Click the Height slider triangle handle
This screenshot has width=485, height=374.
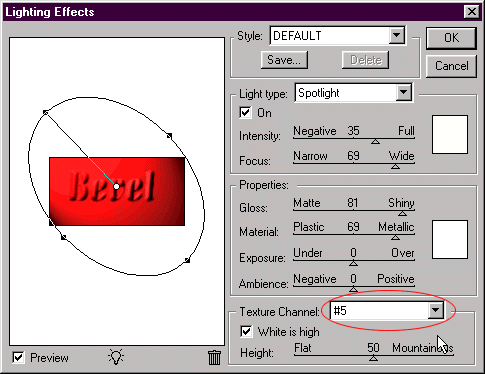pos(374,358)
